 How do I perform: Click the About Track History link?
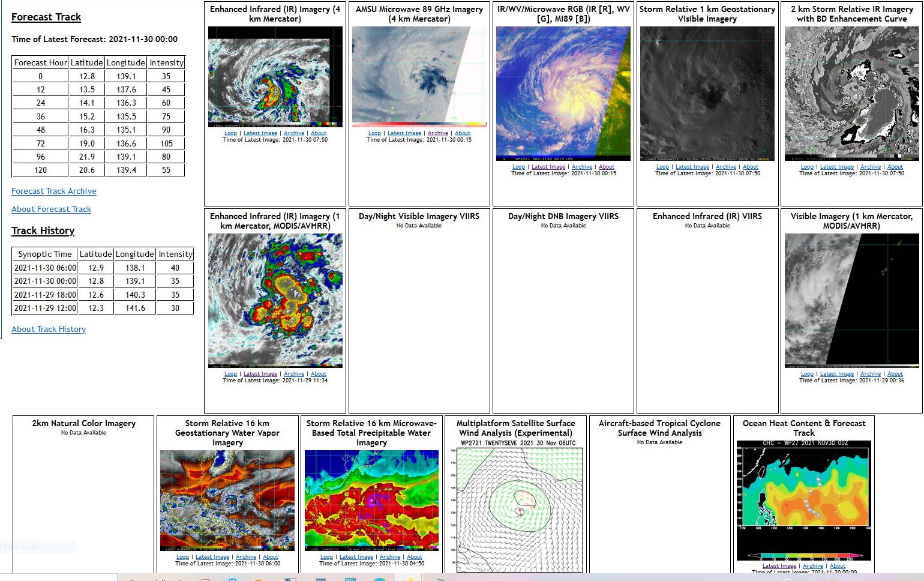[x=49, y=329]
